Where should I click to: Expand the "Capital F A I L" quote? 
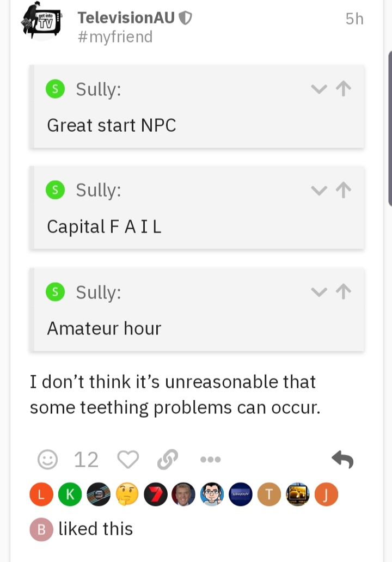[318, 190]
